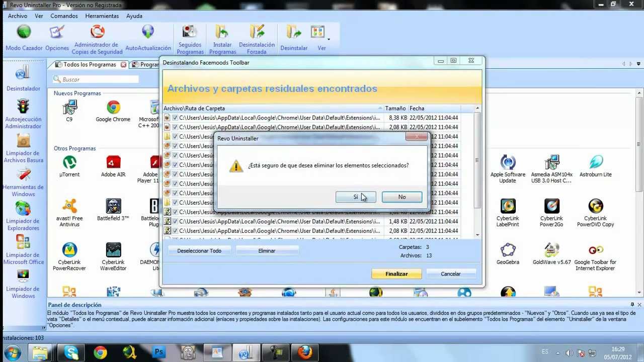
Task: Click the Fecha column header
Action: (x=435, y=108)
